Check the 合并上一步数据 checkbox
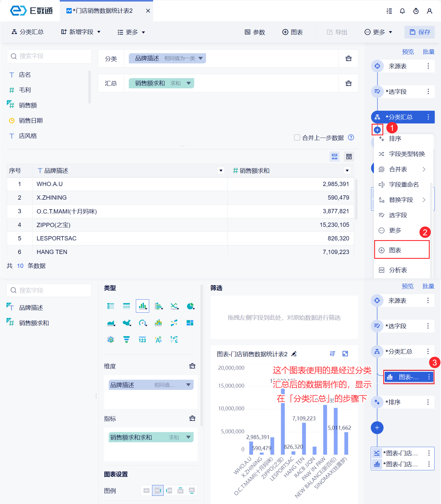The height and width of the screenshot is (504, 441). point(297,138)
